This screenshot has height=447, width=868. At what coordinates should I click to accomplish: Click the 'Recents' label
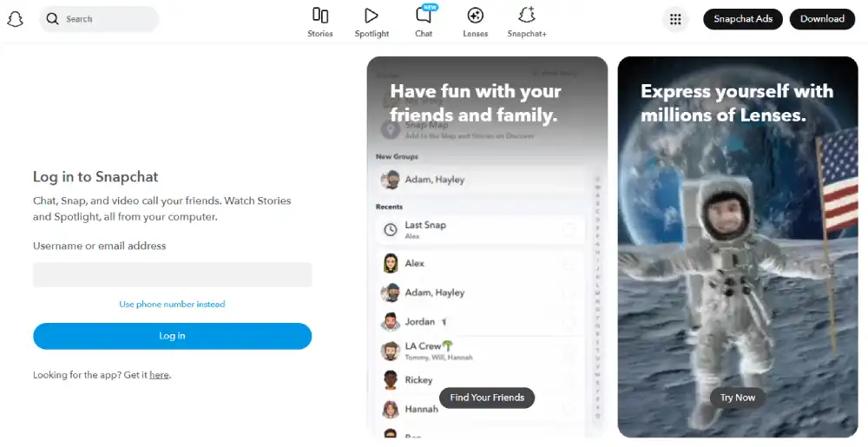(x=389, y=207)
